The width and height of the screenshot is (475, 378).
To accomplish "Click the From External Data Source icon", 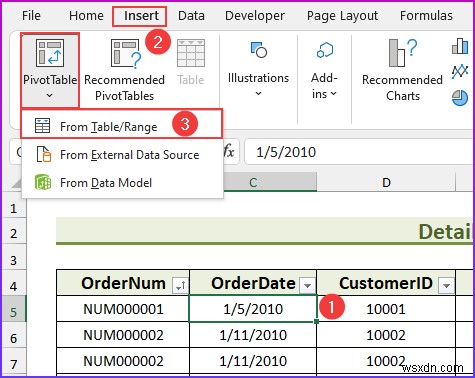I will pyautogui.click(x=44, y=154).
